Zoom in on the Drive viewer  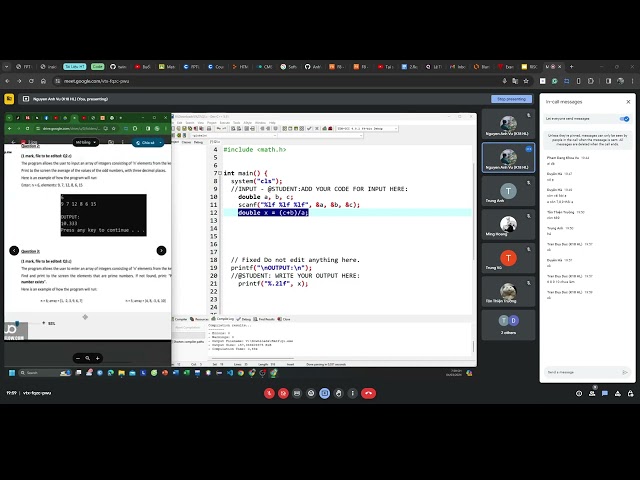pos(98,358)
